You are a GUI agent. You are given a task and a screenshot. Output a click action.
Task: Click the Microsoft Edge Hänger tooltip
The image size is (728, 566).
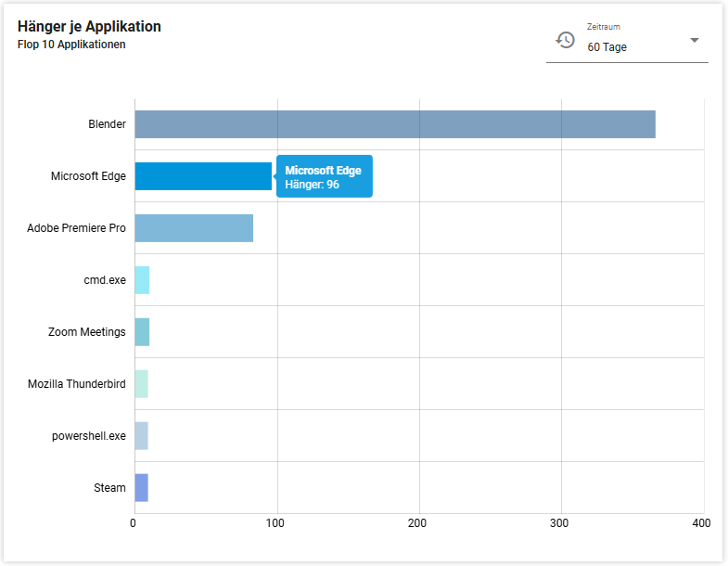coord(324,177)
